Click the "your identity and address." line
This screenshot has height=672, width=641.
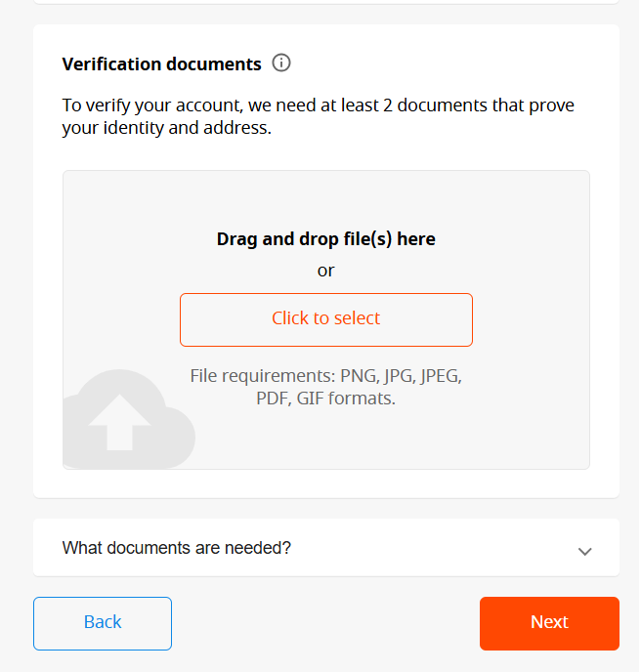[x=166, y=128]
